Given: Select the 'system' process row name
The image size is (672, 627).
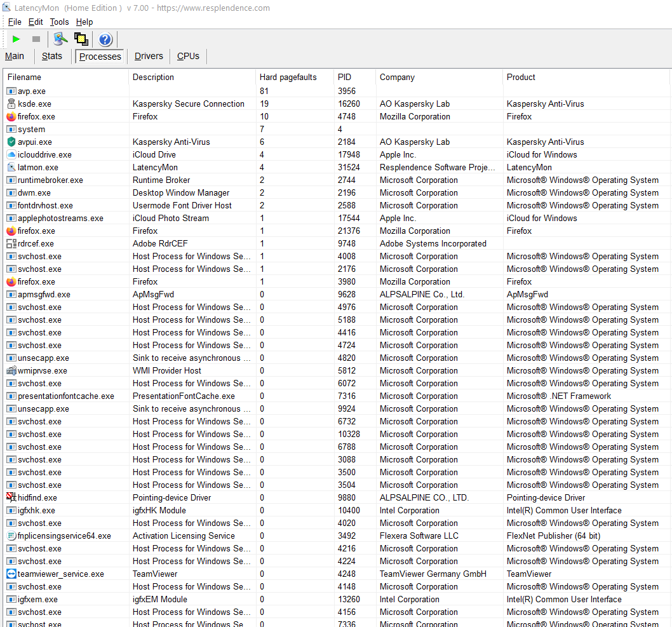Looking at the screenshot, I should pos(31,130).
